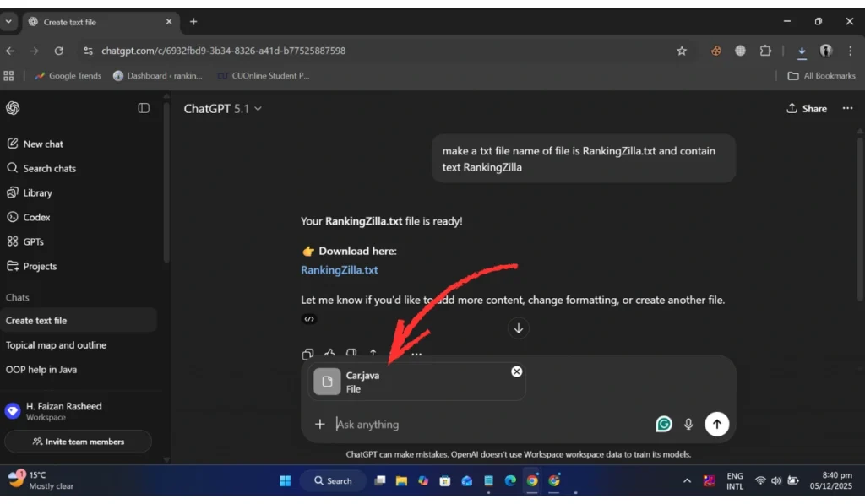Click the Share button
Viewport: 865px width, 504px height.
coord(807,108)
